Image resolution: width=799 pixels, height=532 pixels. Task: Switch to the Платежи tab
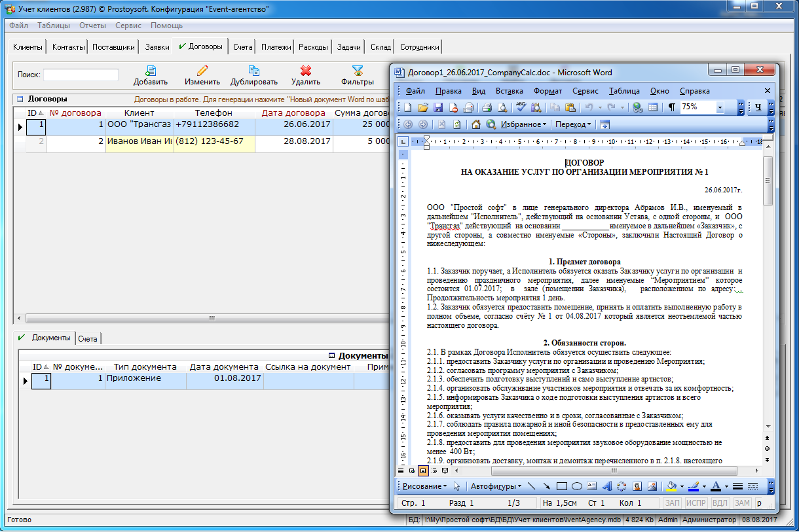276,47
